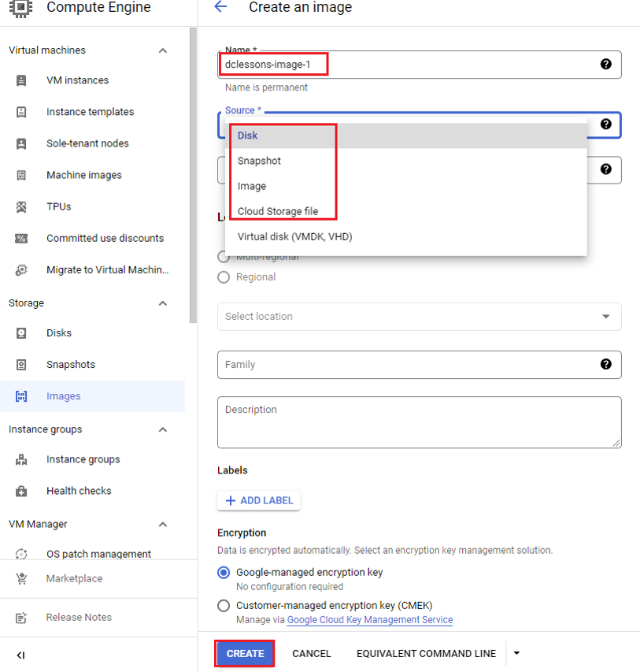
Task: Click the OS patch management icon
Action: [21, 554]
